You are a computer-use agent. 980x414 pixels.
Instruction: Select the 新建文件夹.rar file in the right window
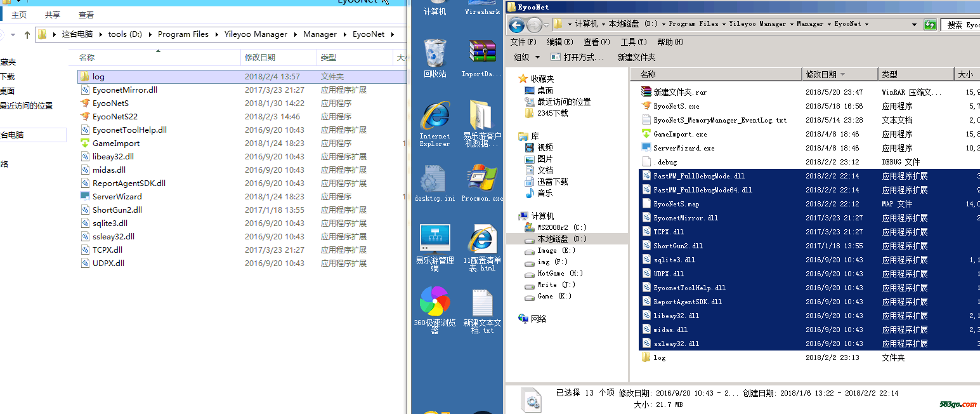[x=680, y=92]
